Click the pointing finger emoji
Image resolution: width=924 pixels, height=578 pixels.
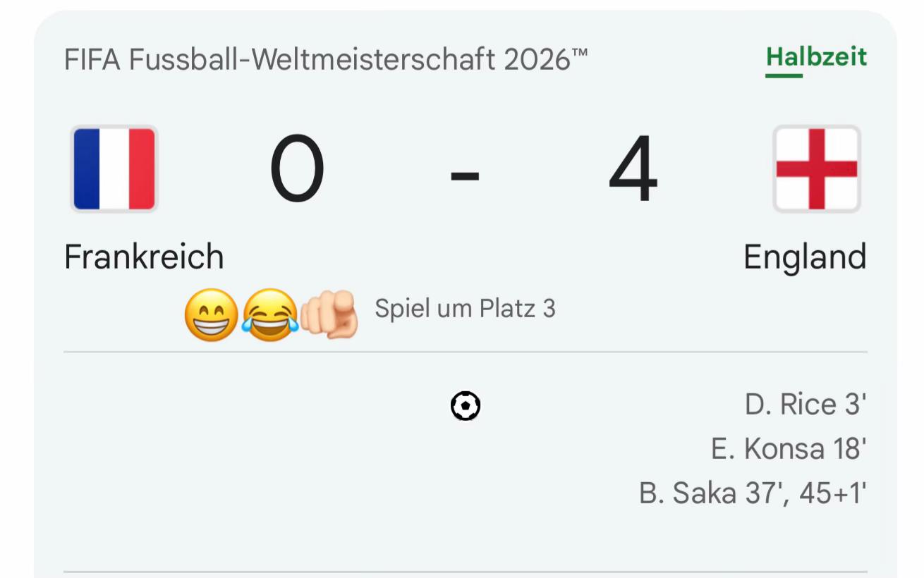pyautogui.click(x=329, y=315)
